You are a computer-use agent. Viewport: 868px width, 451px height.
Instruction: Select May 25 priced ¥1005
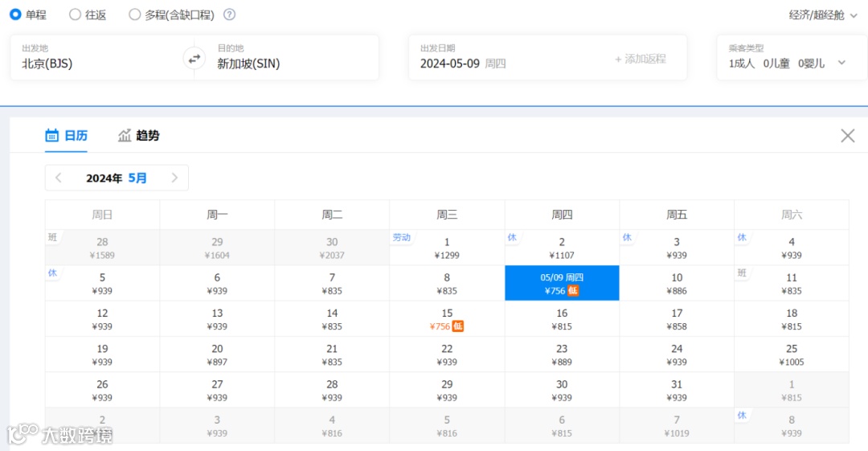click(792, 355)
